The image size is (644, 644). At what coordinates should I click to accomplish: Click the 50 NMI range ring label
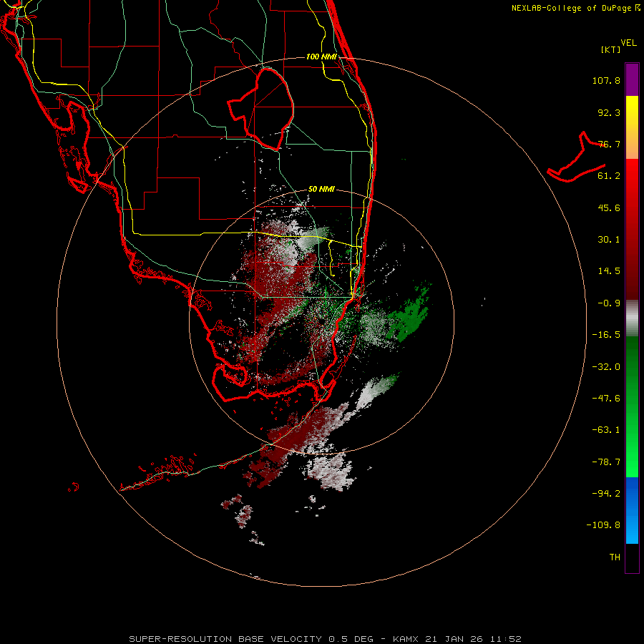coord(321,189)
